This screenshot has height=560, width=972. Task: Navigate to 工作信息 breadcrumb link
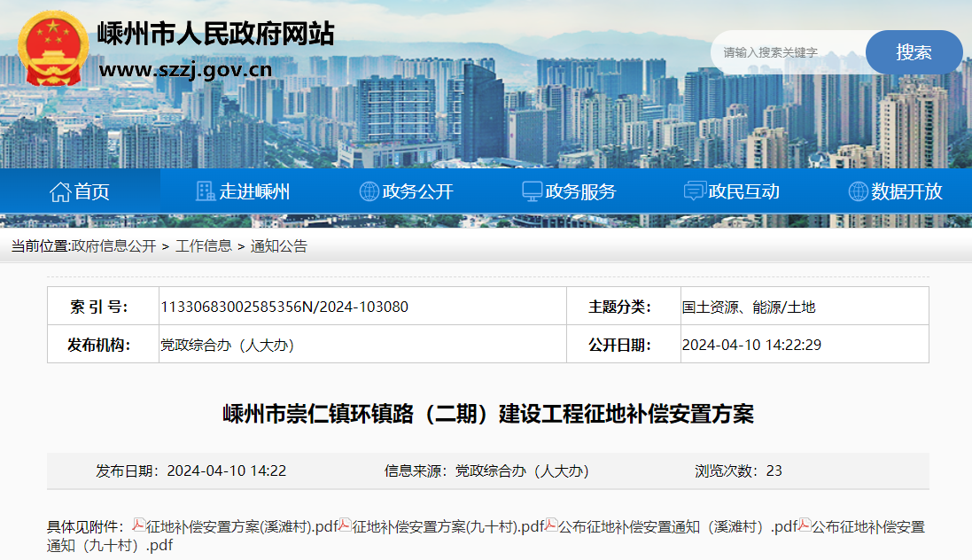point(204,246)
